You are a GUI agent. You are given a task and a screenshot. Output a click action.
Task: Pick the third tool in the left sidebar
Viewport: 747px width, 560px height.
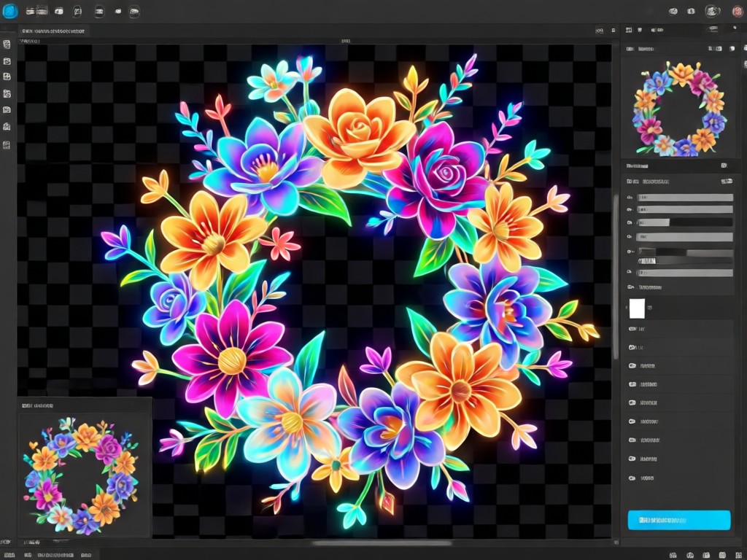point(7,77)
